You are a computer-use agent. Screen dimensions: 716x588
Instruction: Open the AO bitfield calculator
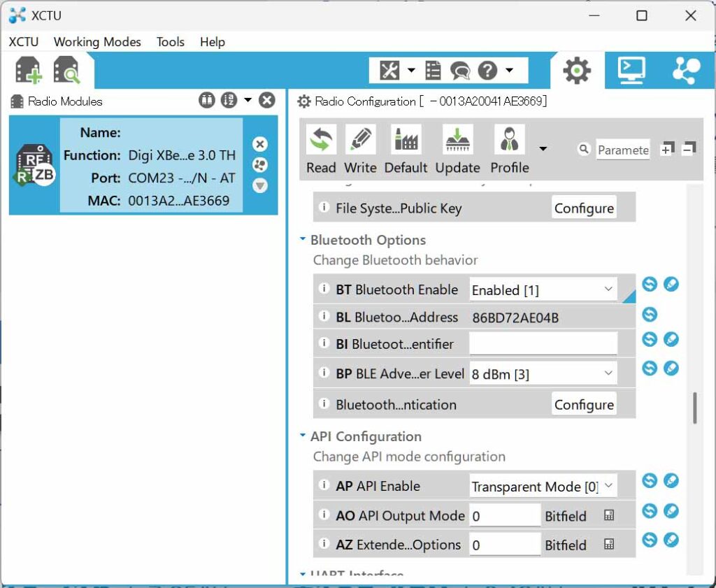(609, 515)
